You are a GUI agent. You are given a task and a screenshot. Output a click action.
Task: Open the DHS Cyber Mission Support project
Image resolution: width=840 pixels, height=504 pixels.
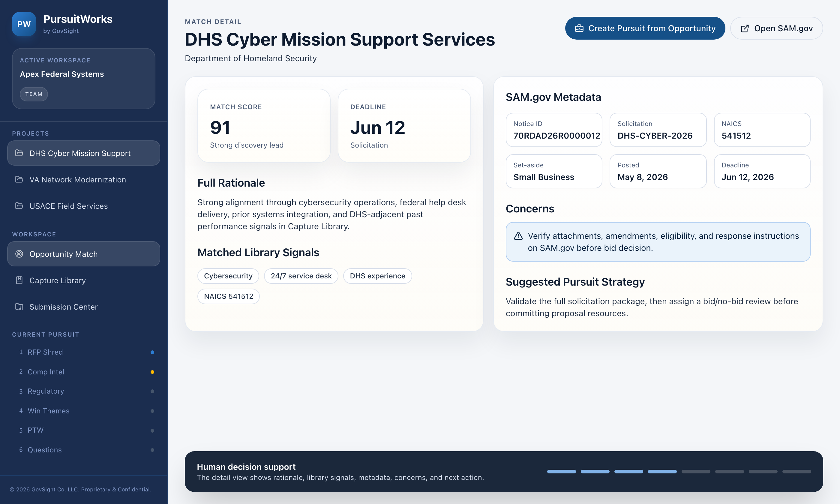(x=83, y=153)
